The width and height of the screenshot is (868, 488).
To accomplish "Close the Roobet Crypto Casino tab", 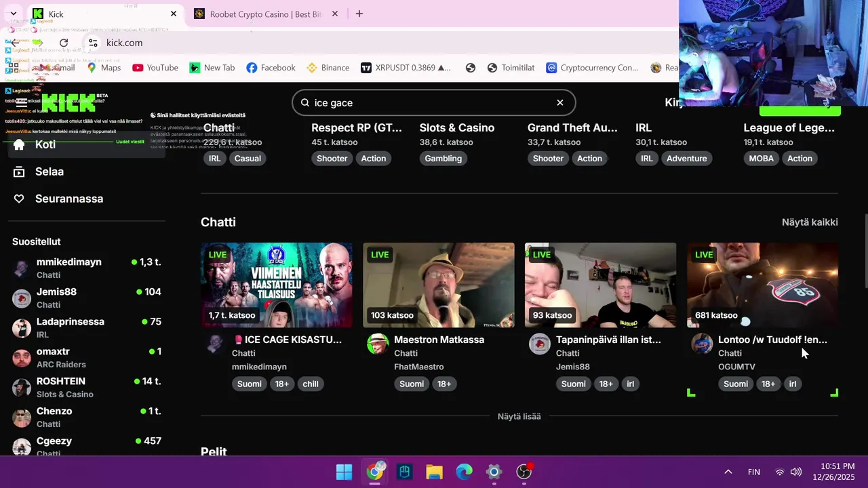I will [335, 14].
